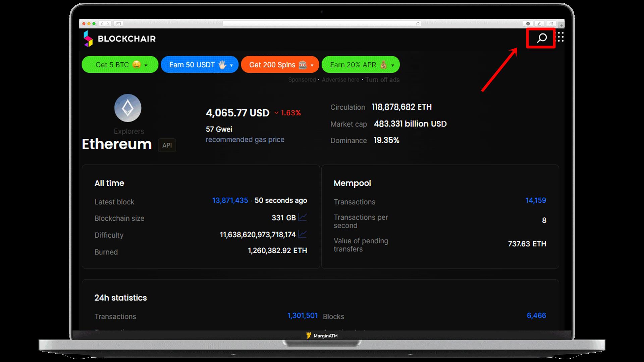This screenshot has height=362, width=644.
Task: Click transactions per second value 8
Action: 544,221
